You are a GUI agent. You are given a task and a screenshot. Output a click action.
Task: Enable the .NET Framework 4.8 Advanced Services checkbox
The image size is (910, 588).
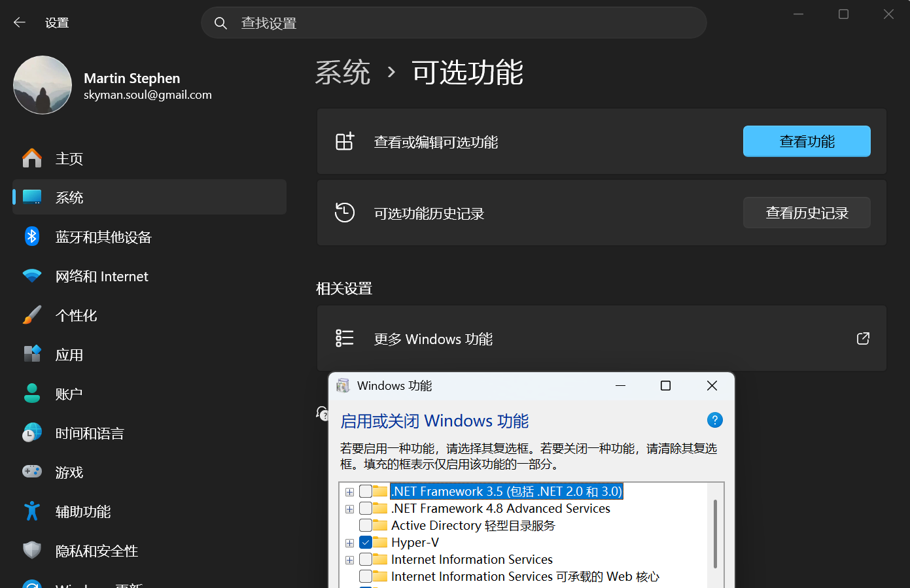(x=366, y=508)
